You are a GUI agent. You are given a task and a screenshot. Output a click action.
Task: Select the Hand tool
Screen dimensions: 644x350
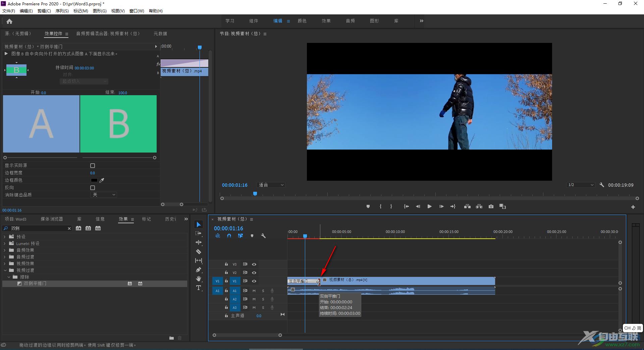coord(199,279)
